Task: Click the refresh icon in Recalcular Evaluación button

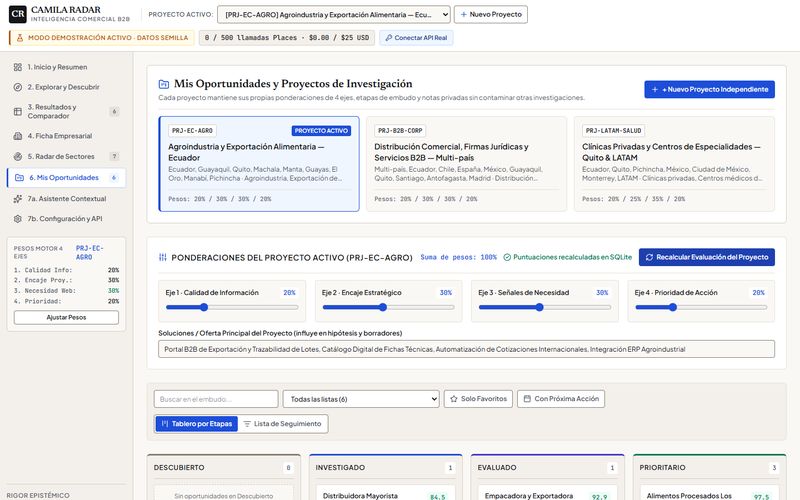Action: click(649, 258)
